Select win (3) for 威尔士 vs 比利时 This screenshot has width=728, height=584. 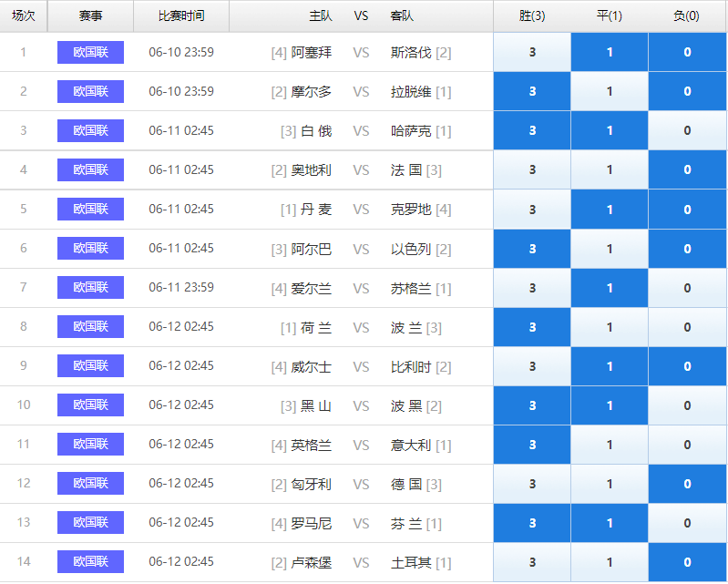pyautogui.click(x=532, y=366)
